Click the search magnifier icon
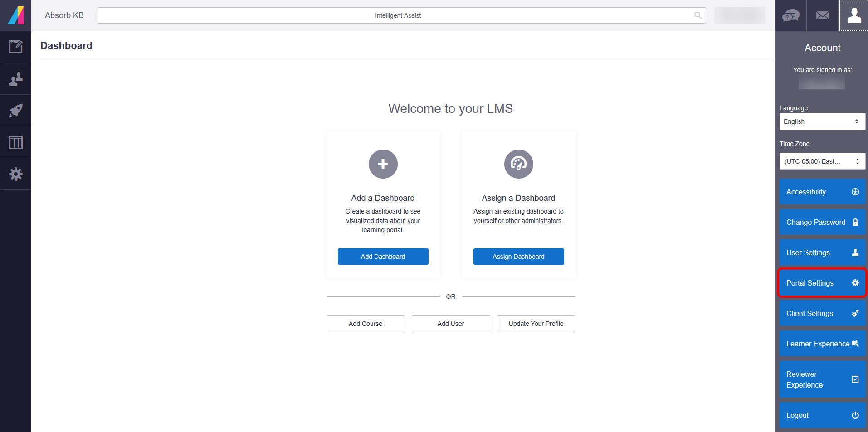The height and width of the screenshot is (432, 868). 697,15
